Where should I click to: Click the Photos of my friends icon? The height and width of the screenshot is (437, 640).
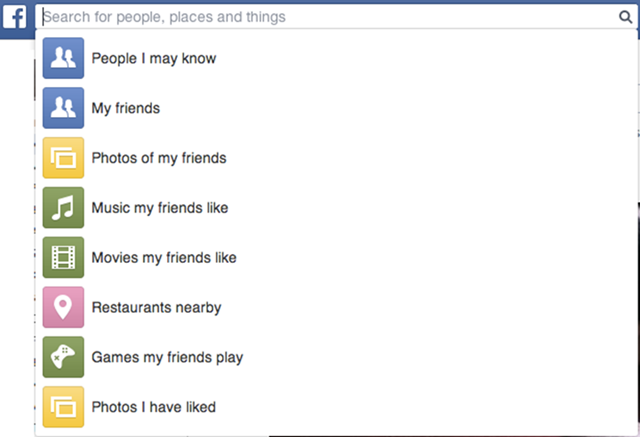point(63,158)
